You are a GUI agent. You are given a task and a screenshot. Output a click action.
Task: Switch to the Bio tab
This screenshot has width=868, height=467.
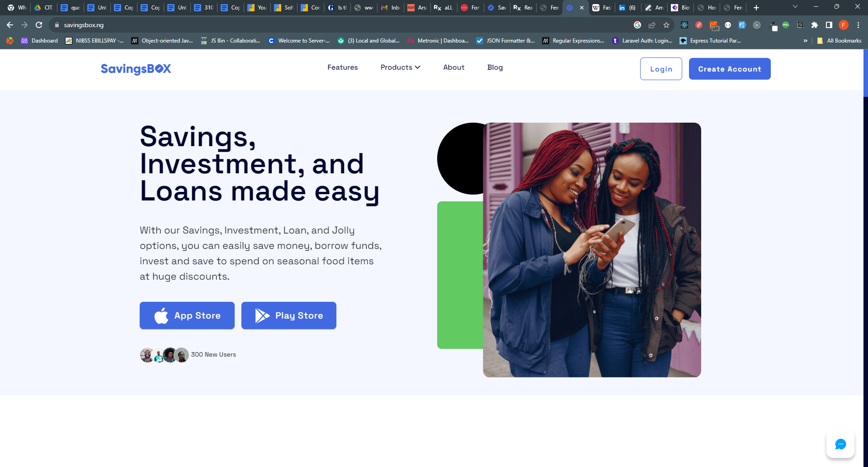(x=681, y=8)
